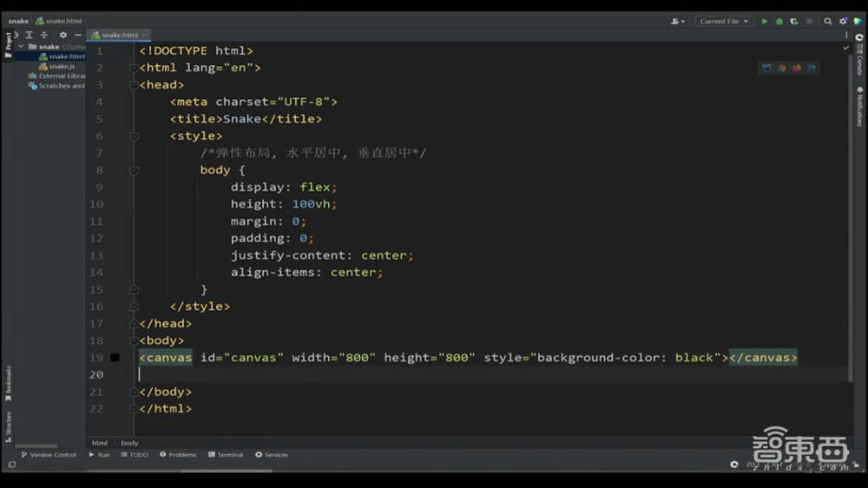Click black color swatch in line 19 gutter
868x488 pixels.
click(115, 358)
